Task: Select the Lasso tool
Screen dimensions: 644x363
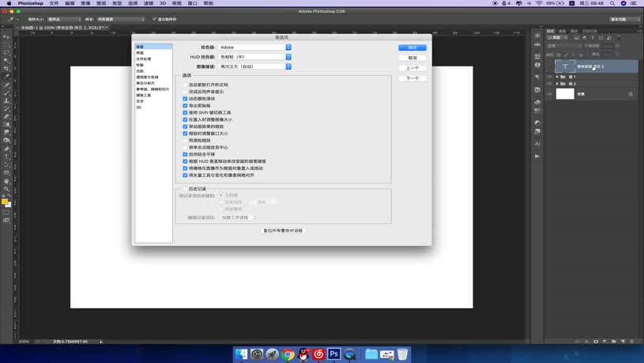Action: (6, 53)
